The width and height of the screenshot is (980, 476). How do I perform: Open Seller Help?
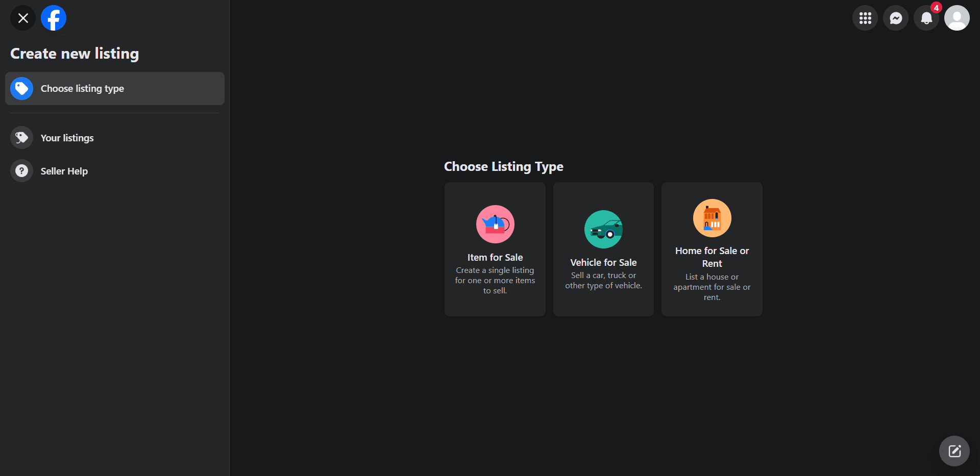coord(115,171)
